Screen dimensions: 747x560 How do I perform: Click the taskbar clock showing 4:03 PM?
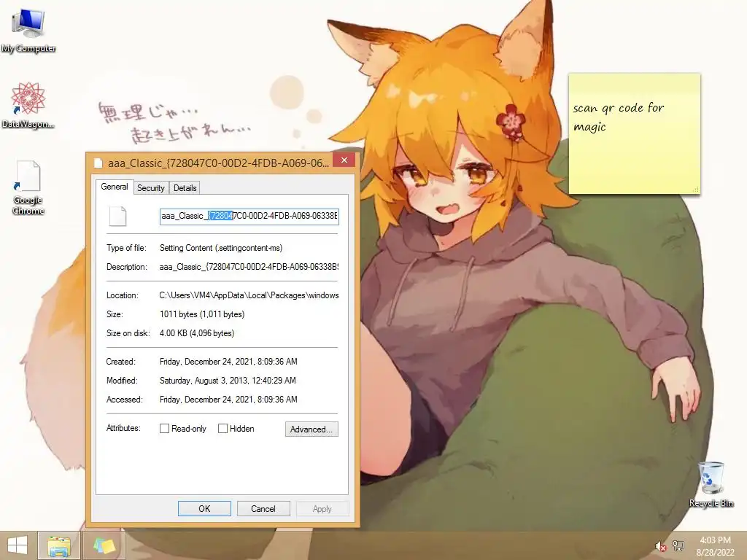coord(715,540)
